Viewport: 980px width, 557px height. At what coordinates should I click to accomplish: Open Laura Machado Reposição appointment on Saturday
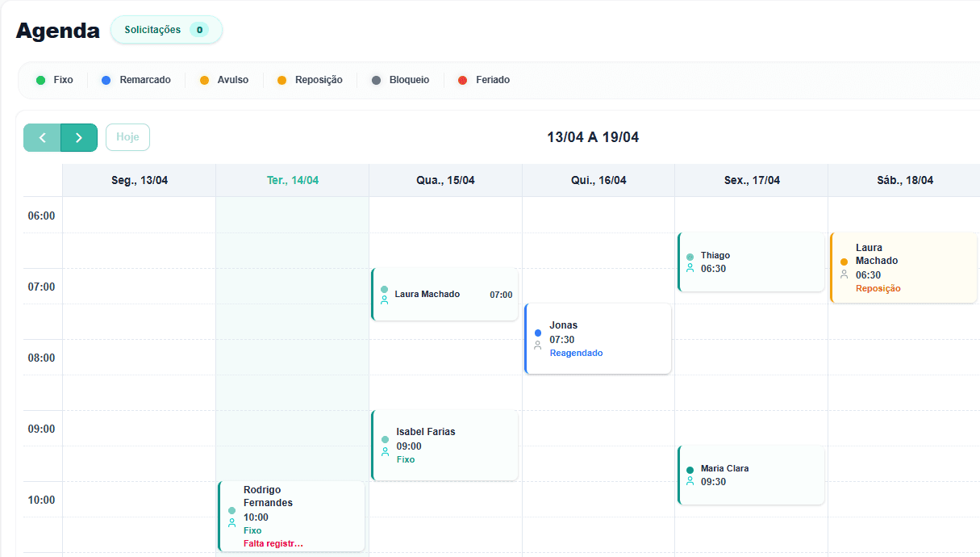point(903,267)
